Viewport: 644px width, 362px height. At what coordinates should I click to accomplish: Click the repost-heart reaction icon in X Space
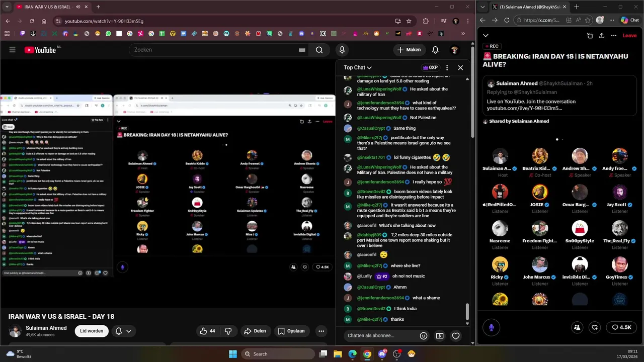[x=595, y=327]
